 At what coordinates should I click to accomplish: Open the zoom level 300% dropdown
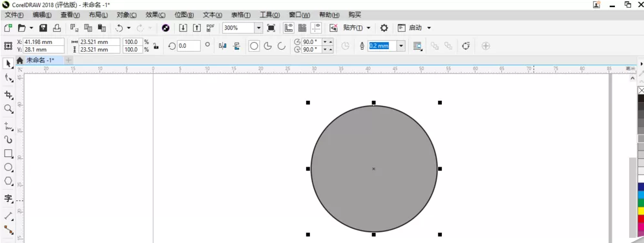click(x=258, y=28)
